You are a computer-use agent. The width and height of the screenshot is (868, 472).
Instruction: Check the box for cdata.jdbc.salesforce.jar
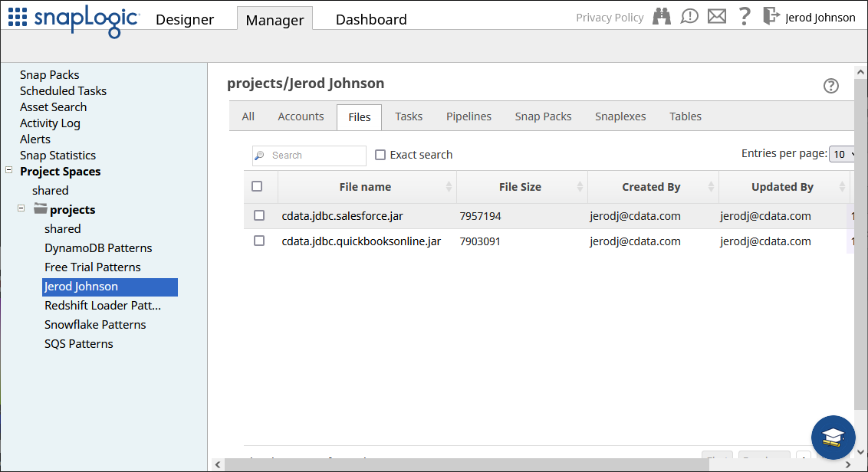[x=259, y=216]
